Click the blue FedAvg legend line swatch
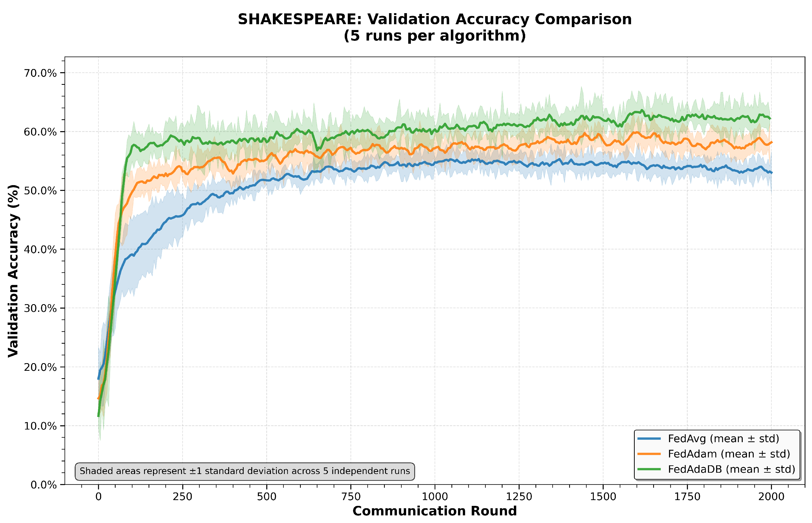Viewport: 812px width, 523px height. [x=649, y=438]
